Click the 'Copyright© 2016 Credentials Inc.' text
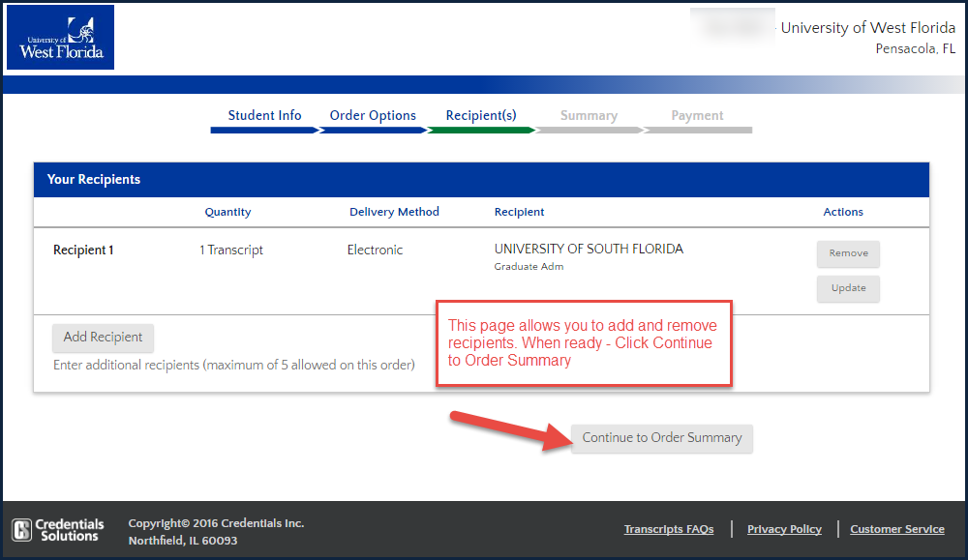The height and width of the screenshot is (560, 968). 216,523
